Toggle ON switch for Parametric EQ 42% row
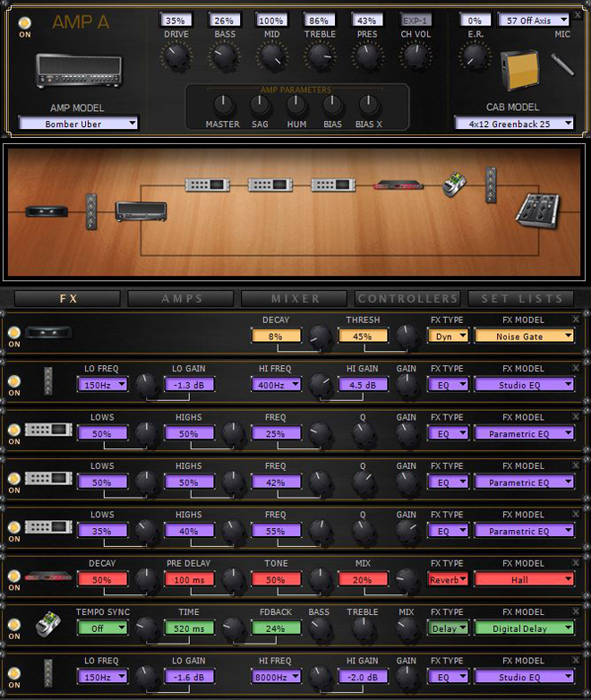 (x=14, y=479)
